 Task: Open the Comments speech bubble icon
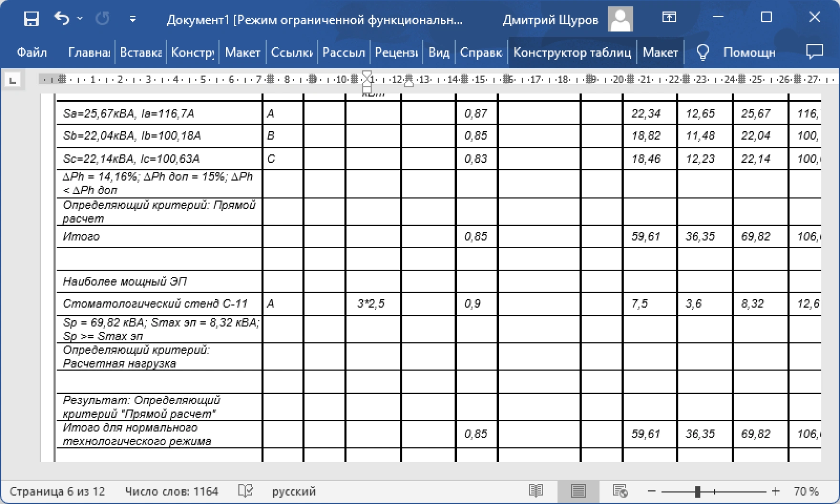point(814,52)
